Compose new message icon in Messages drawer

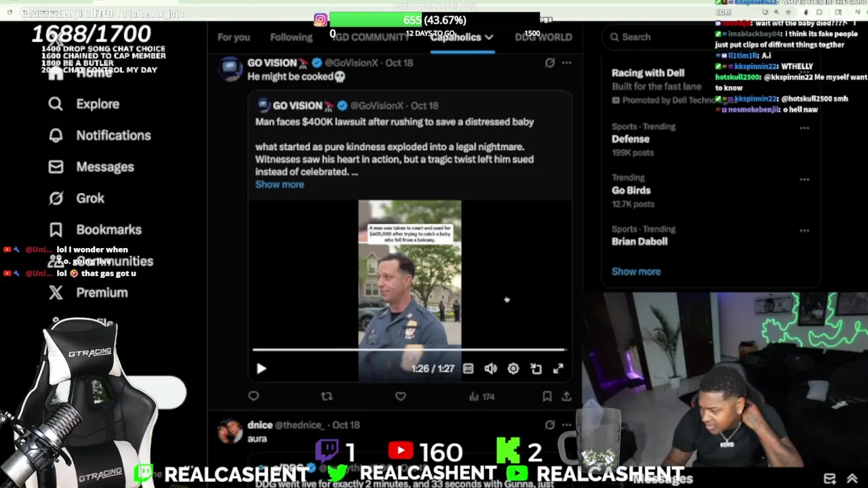click(829, 479)
